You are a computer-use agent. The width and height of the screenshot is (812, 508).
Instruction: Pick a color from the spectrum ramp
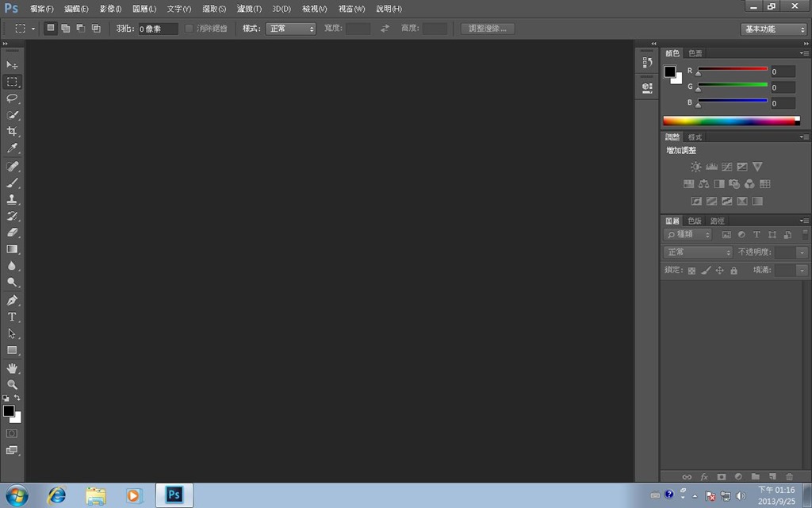coord(730,121)
